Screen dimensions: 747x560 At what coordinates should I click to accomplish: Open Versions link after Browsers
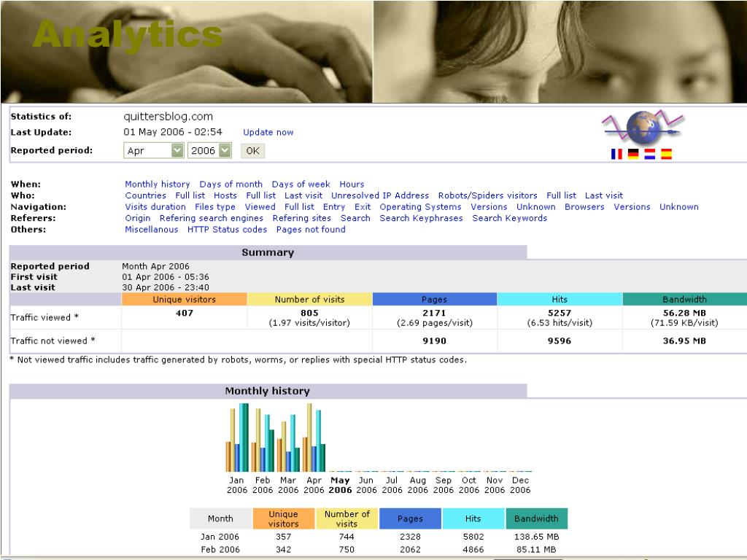(632, 207)
